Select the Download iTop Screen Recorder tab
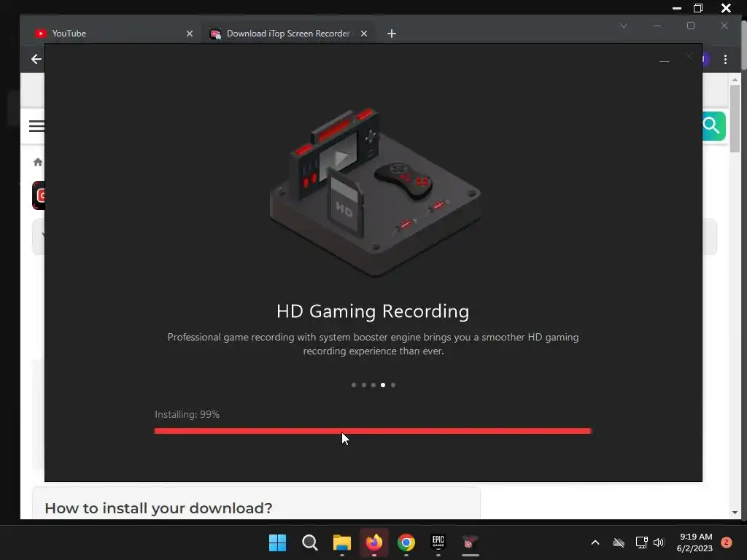This screenshot has width=747, height=560. pos(288,34)
